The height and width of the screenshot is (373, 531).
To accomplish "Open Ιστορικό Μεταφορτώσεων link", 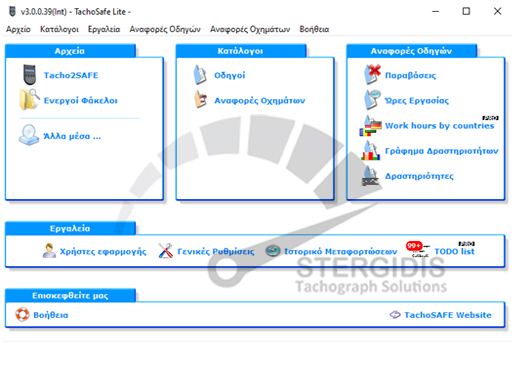I will coord(340,251).
